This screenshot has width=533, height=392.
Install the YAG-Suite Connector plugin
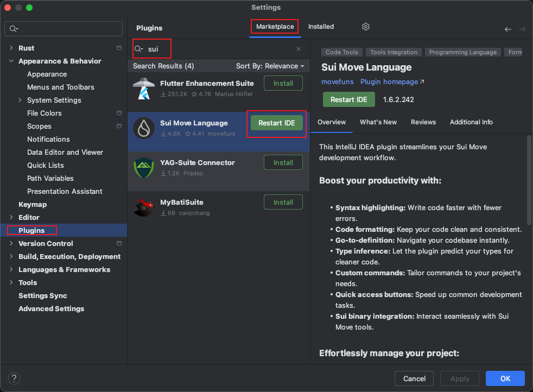click(283, 162)
